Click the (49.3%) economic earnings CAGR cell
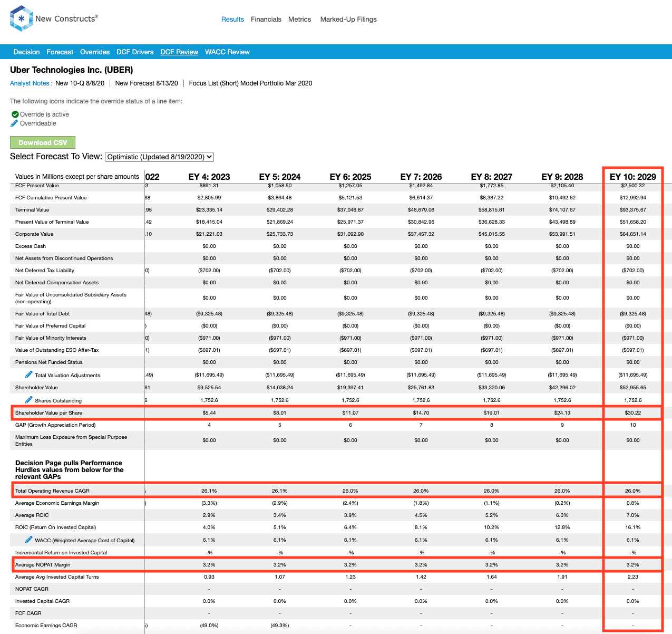 click(280, 626)
